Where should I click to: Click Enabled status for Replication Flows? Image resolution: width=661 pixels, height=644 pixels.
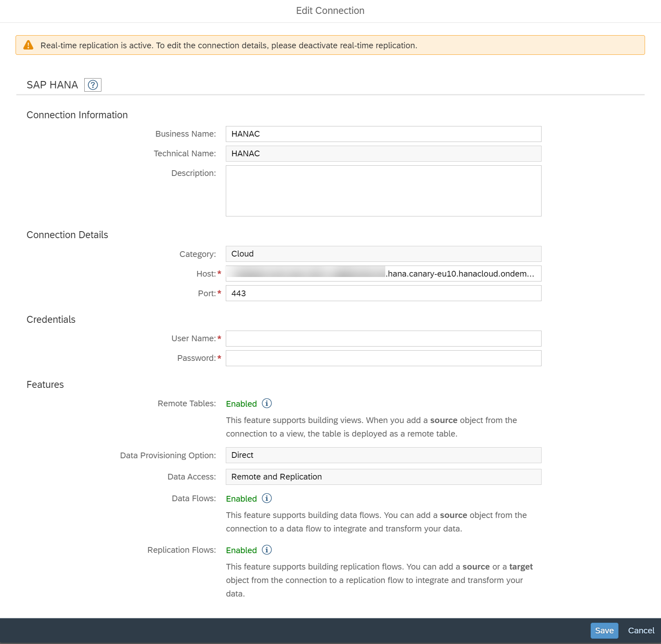(x=241, y=550)
